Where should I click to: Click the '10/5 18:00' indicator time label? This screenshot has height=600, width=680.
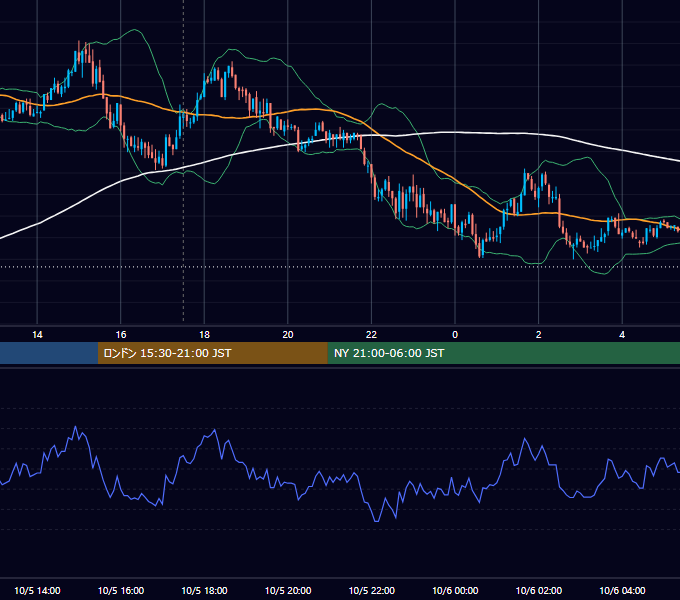coord(204,590)
